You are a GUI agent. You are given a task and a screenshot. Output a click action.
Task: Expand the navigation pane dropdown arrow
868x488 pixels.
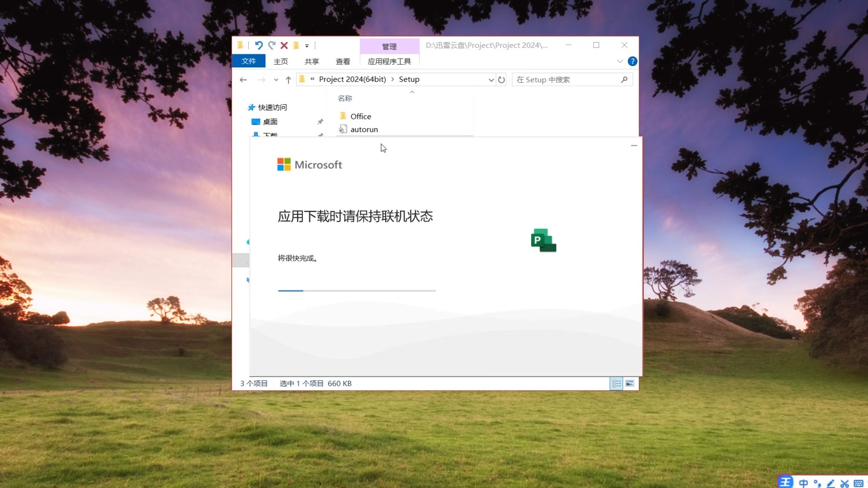point(276,80)
